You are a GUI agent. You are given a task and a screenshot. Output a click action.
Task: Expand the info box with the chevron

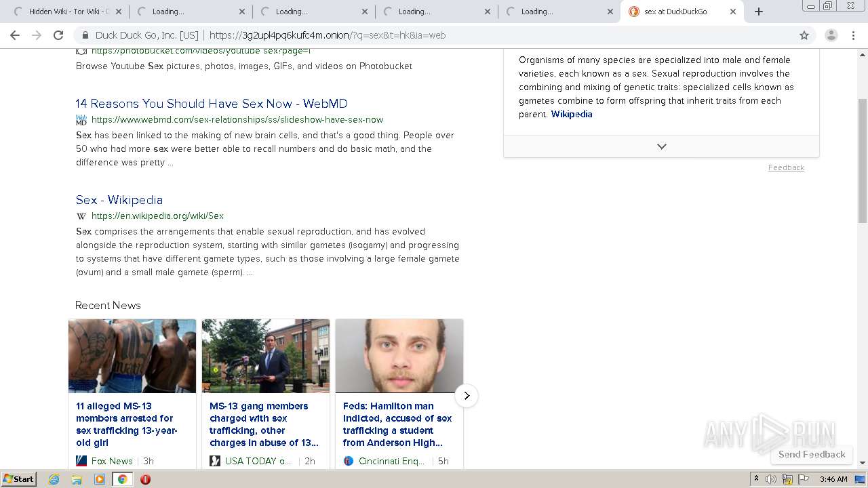pyautogui.click(x=661, y=146)
